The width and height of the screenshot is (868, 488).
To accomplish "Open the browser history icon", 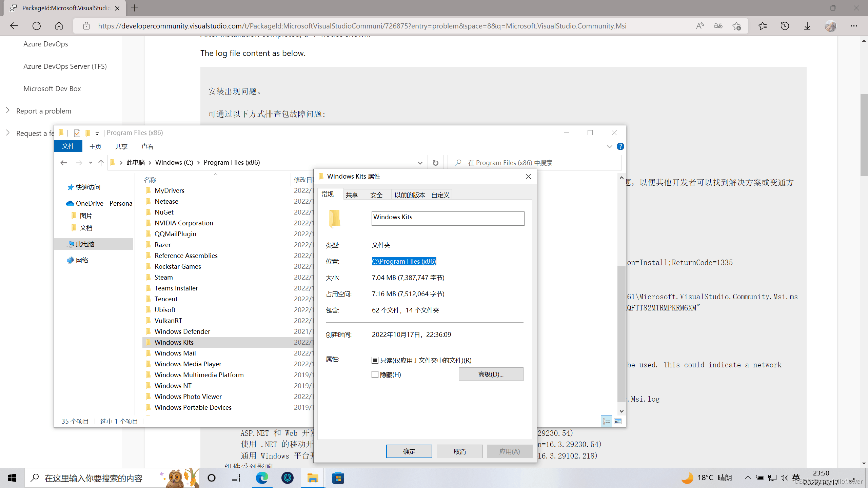I will point(785,26).
